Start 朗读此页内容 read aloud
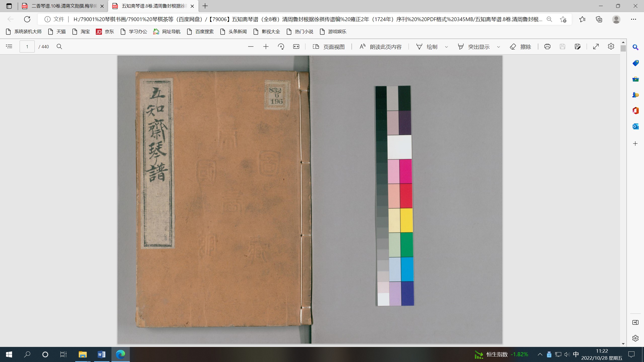Screen dimensions: 644x362 pos(381,47)
